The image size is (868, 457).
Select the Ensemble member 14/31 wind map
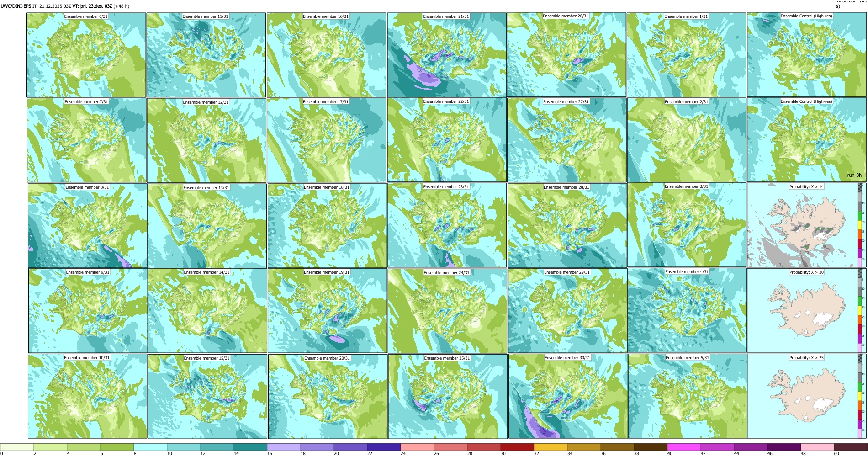coord(207,310)
